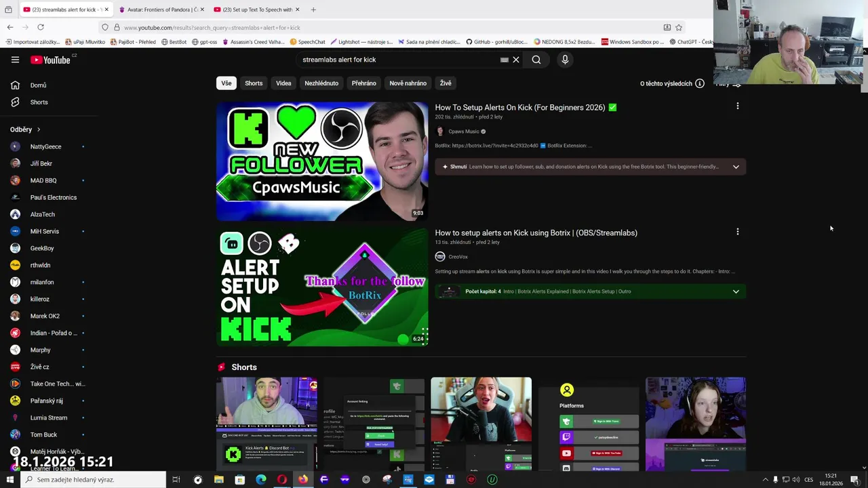
Task: Select the Videa filter chip
Action: (283, 83)
